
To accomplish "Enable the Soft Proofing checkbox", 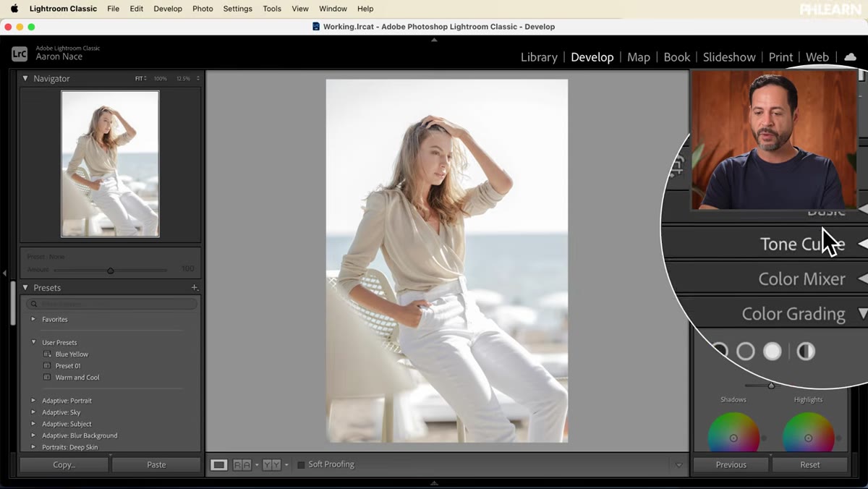I will [x=301, y=464].
